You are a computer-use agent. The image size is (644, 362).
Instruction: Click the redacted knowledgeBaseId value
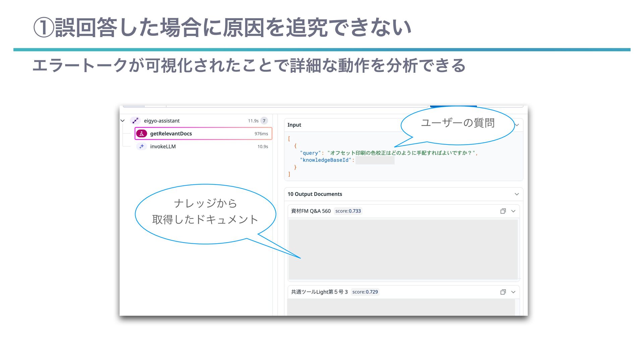coord(375,160)
